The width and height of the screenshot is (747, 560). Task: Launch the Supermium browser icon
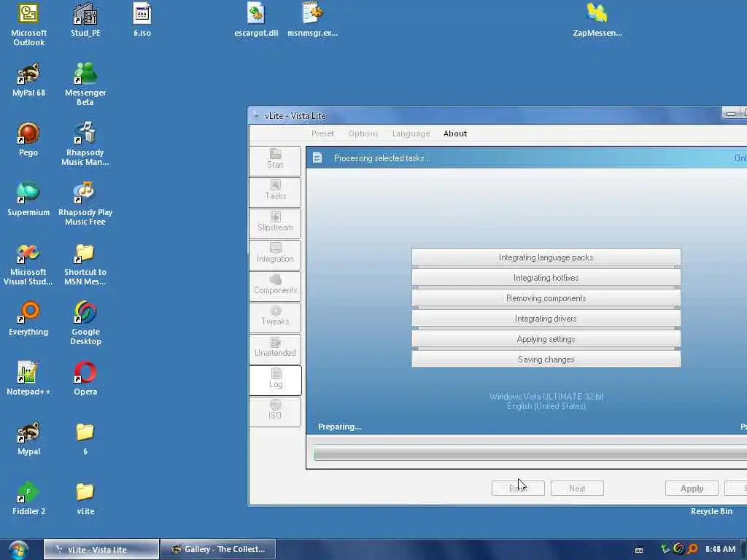tap(28, 200)
